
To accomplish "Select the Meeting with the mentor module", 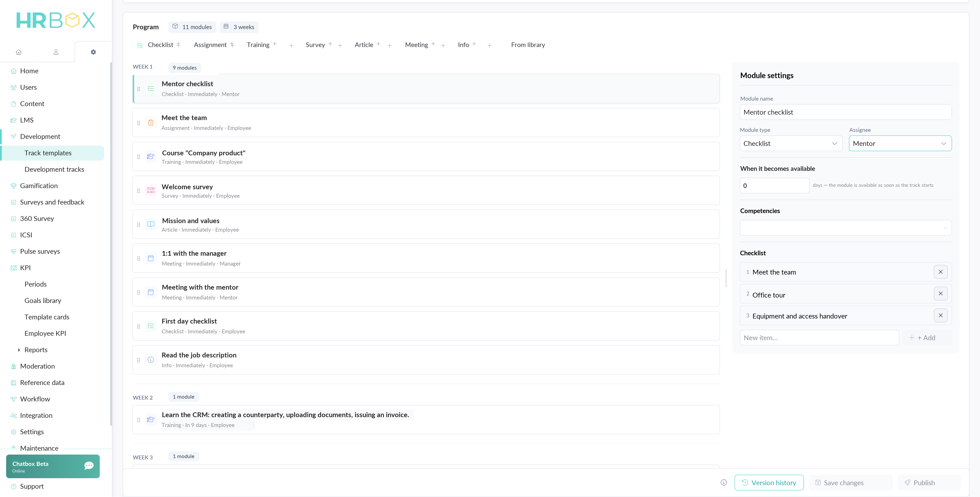I will point(426,292).
